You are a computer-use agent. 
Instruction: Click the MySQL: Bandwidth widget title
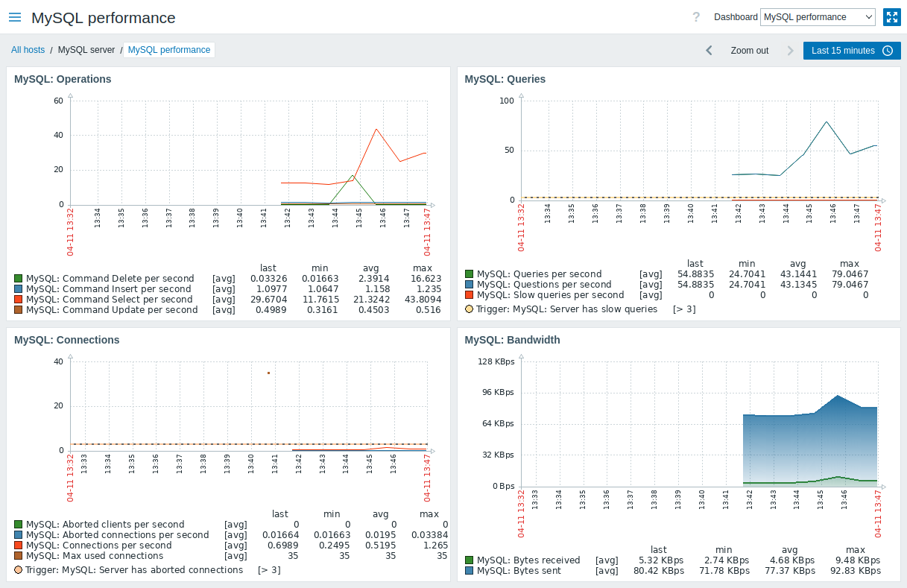tap(513, 340)
